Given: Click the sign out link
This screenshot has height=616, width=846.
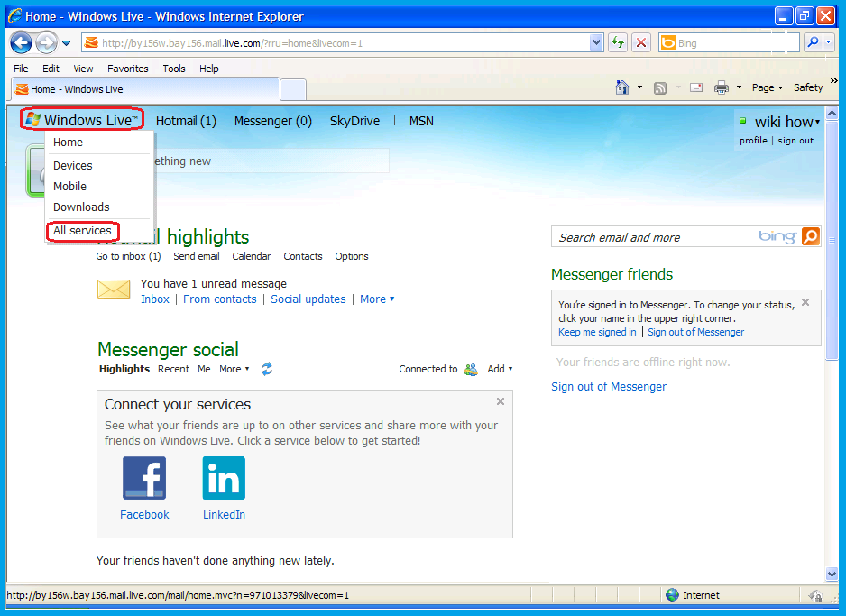Looking at the screenshot, I should coord(795,140).
